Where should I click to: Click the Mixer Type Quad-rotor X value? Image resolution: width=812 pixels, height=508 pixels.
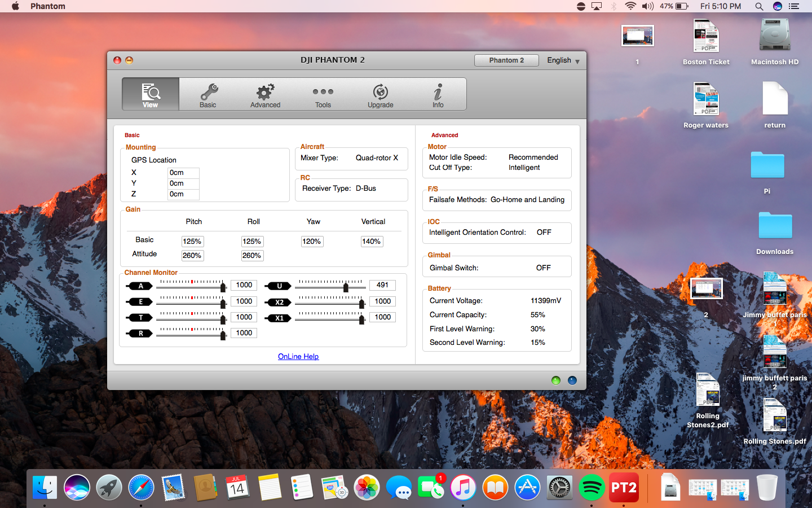tap(377, 158)
